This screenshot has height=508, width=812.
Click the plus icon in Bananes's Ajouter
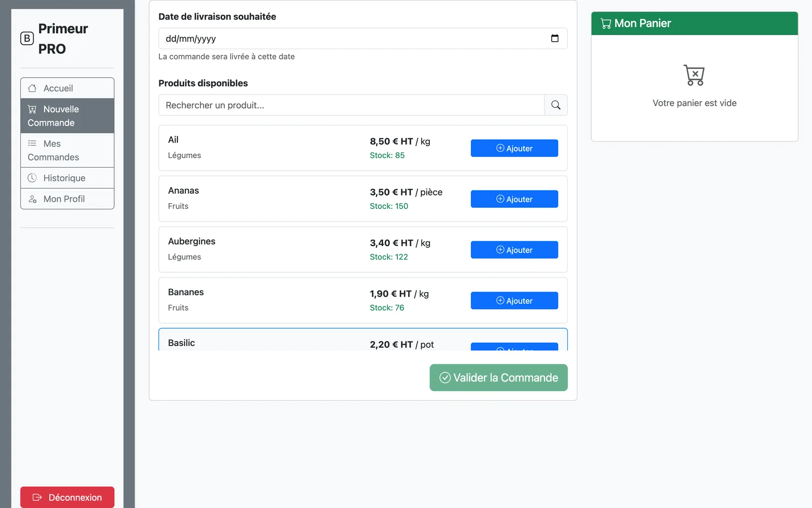pyautogui.click(x=500, y=300)
